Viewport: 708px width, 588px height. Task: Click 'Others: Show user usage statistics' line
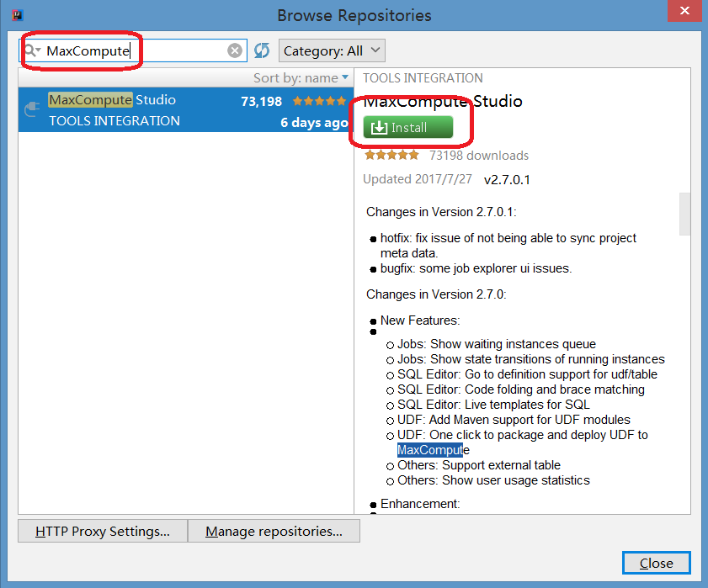pos(493,480)
